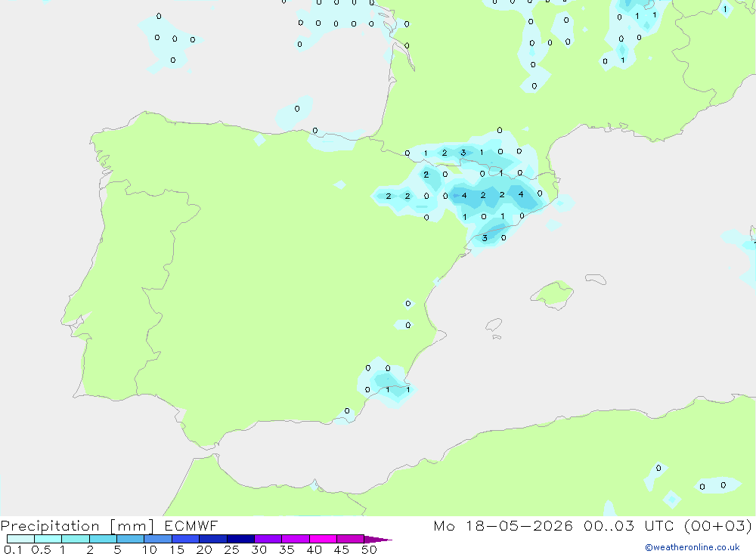The width and height of the screenshot is (756, 554).
Task: Click the '35' legend scale label
Action: coord(287,549)
